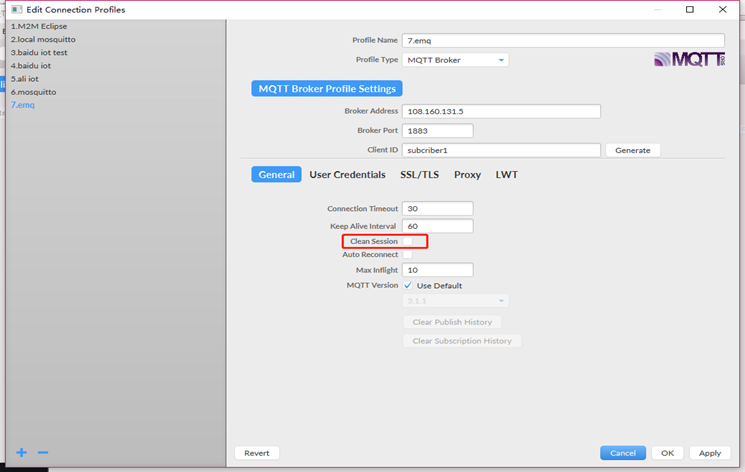The image size is (745, 472).
Task: Expand the disabled 3.1.1 version dropdown
Action: (455, 301)
